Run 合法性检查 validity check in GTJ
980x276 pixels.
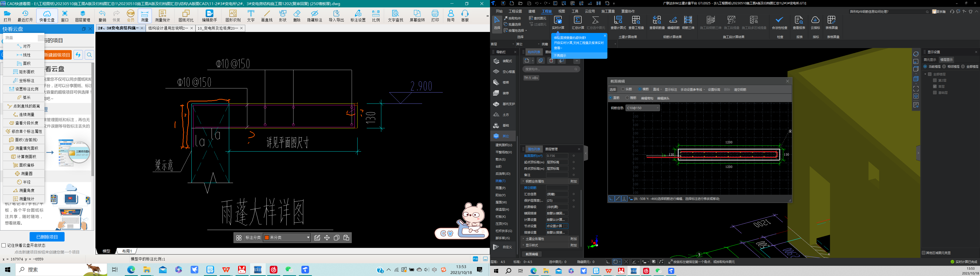click(x=779, y=22)
